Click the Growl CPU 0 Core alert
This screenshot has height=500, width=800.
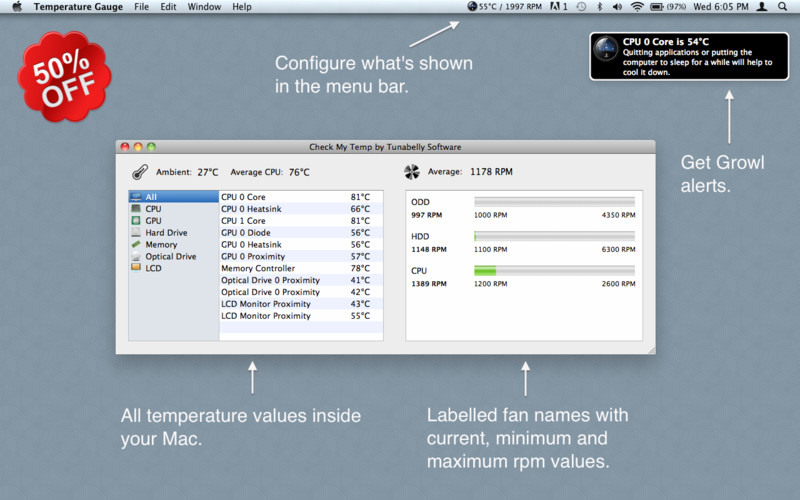(x=687, y=57)
